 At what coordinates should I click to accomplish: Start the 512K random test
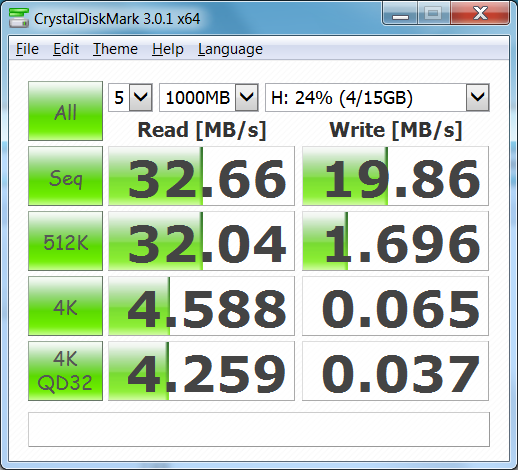[65, 241]
